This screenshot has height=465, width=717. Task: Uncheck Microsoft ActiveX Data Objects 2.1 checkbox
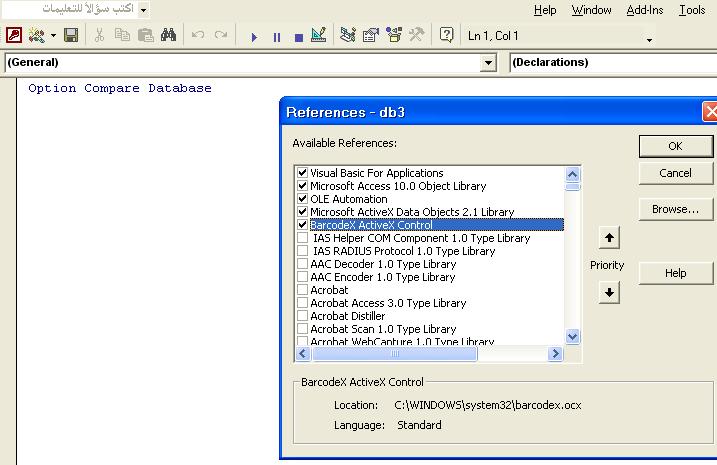tap(302, 212)
